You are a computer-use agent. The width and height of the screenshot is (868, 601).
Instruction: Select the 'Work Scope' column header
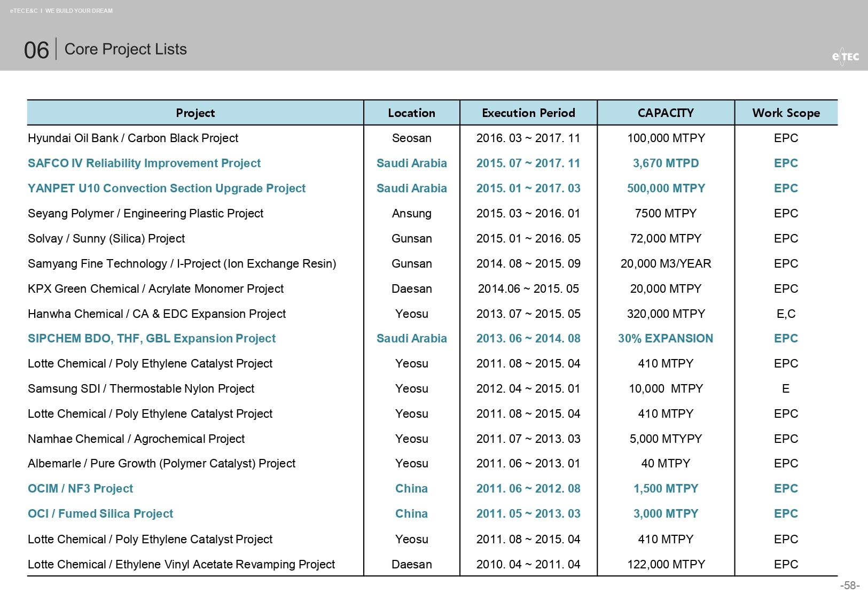786,113
